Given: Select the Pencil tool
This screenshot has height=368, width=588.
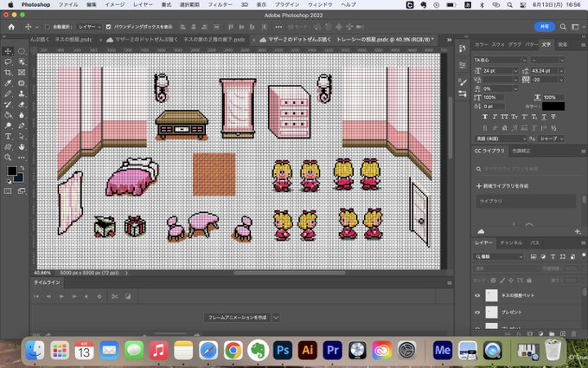Looking at the screenshot, I should [x=8, y=94].
